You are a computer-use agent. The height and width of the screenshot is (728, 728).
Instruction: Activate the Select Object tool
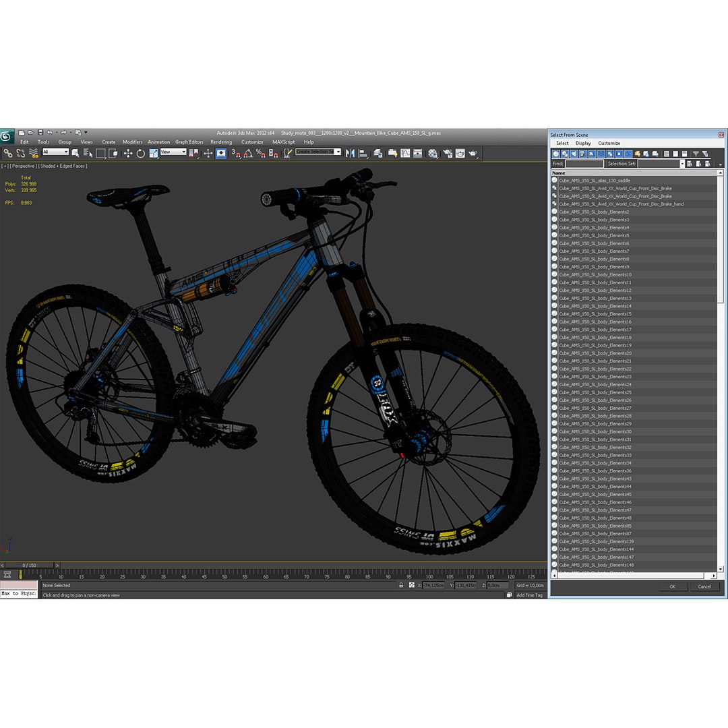click(x=75, y=153)
